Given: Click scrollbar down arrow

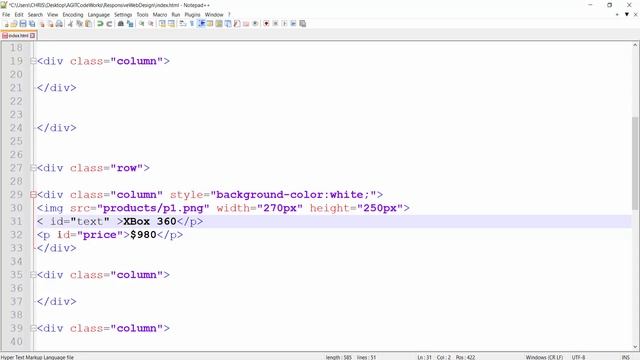Looking at the screenshot, I should tap(635, 347).
